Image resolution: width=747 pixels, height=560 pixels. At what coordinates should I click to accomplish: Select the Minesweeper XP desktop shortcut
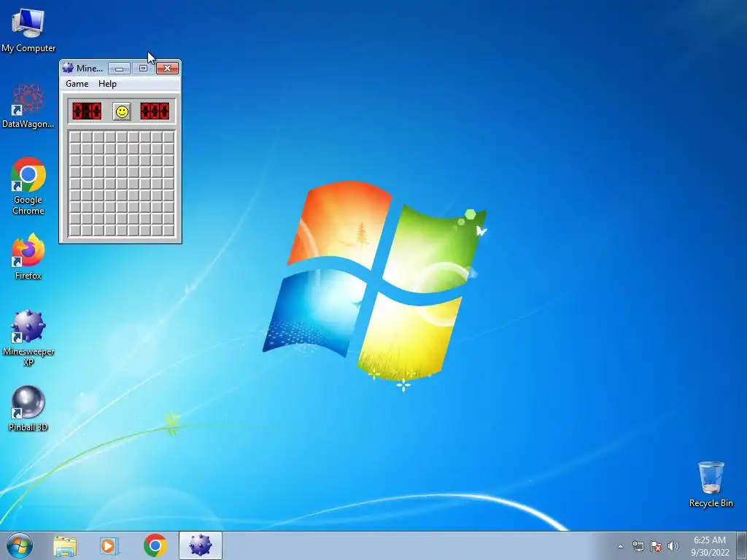[x=28, y=338]
